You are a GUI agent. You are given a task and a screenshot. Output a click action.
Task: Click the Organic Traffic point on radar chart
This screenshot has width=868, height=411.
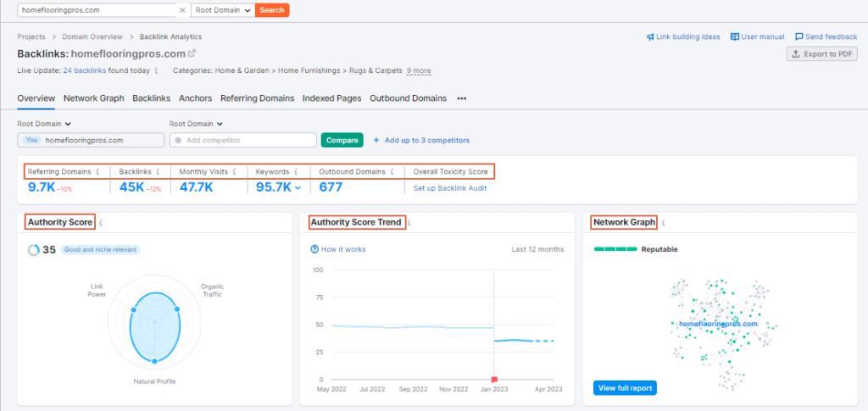pyautogui.click(x=176, y=309)
